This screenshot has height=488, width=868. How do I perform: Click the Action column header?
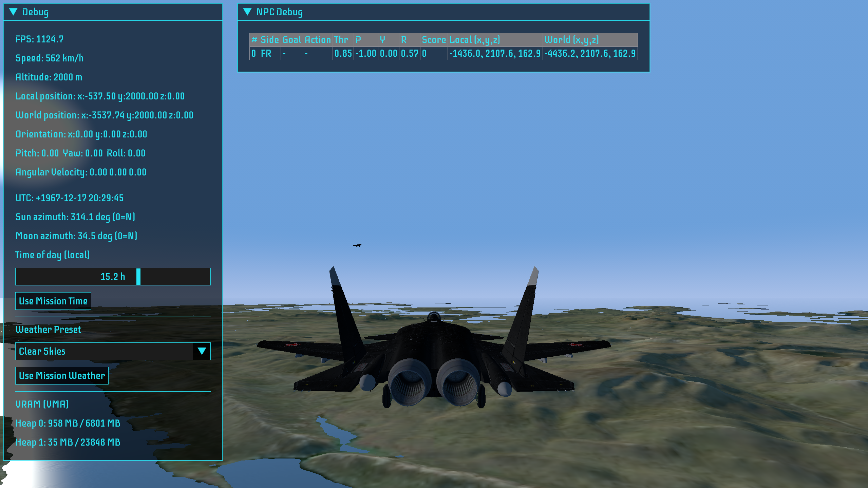[318, 40]
